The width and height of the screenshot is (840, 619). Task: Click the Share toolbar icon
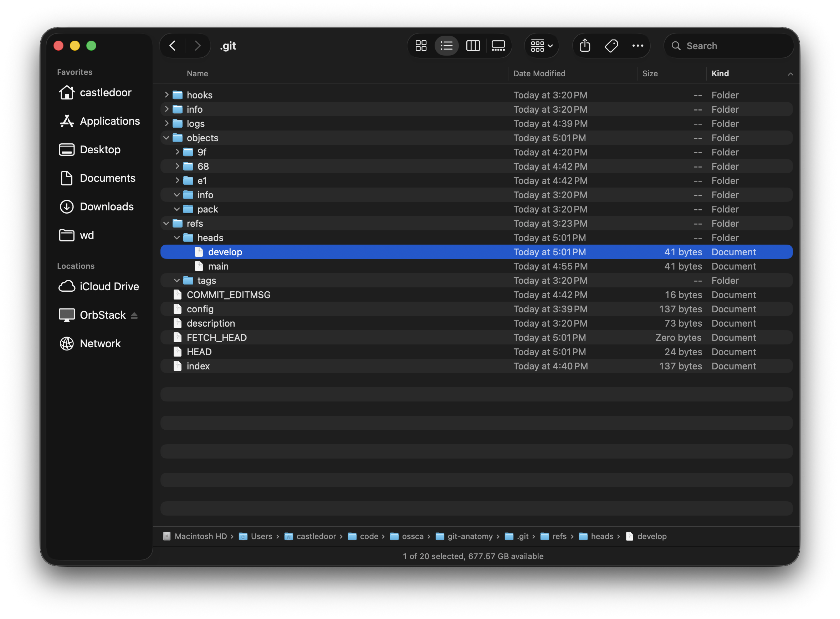(584, 46)
